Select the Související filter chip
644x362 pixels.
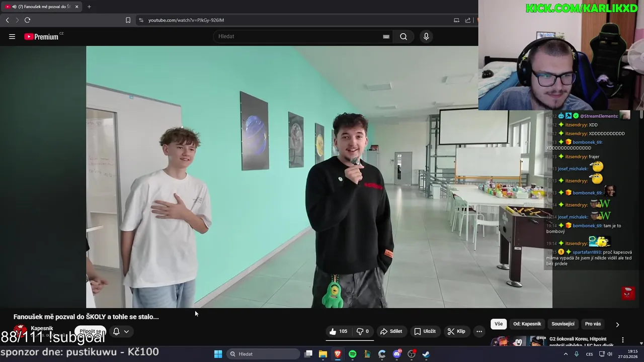click(x=563, y=324)
